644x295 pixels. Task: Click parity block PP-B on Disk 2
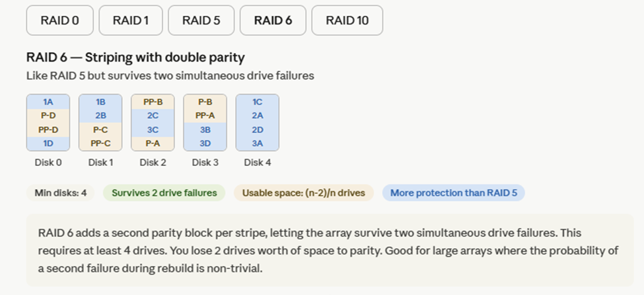(153, 102)
